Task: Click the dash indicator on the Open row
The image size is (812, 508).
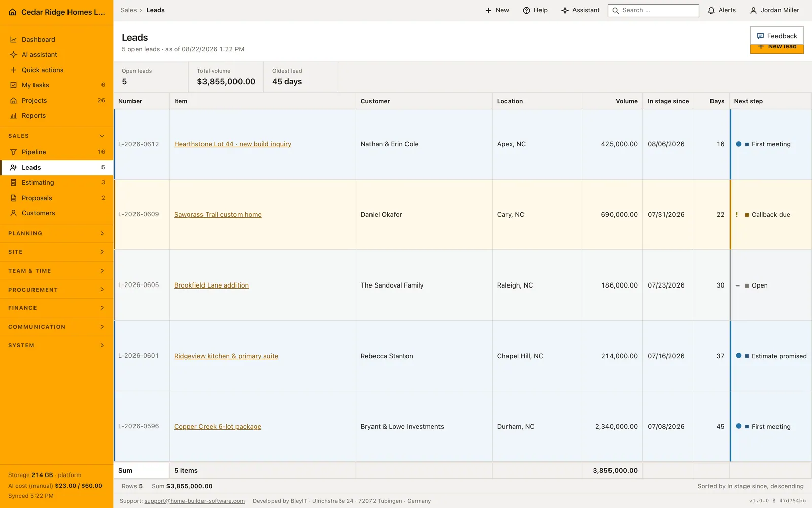Action: [x=738, y=285]
